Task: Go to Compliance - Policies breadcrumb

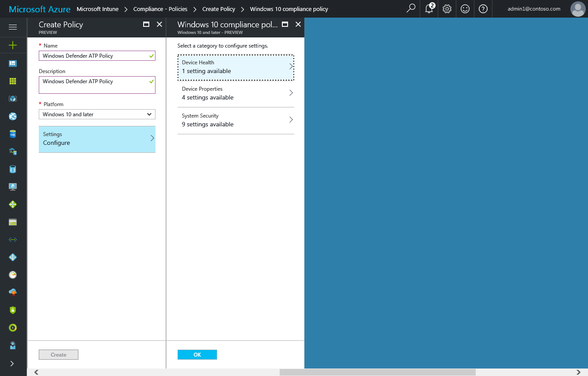Action: 160,9
